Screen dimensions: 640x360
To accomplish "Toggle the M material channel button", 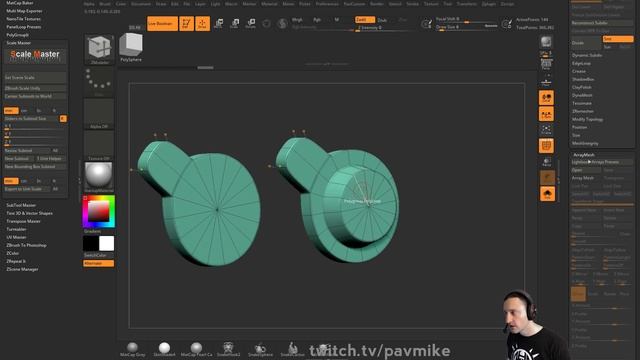I will (337, 20).
